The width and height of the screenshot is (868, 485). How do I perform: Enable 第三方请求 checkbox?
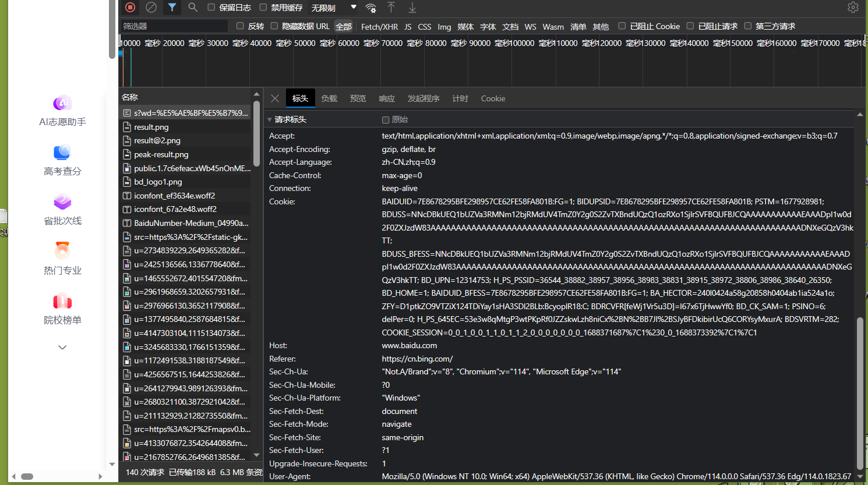(x=748, y=26)
